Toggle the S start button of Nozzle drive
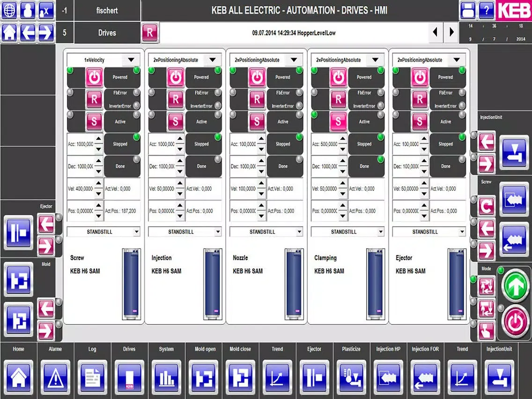The height and width of the screenshot is (399, 532). tap(257, 121)
